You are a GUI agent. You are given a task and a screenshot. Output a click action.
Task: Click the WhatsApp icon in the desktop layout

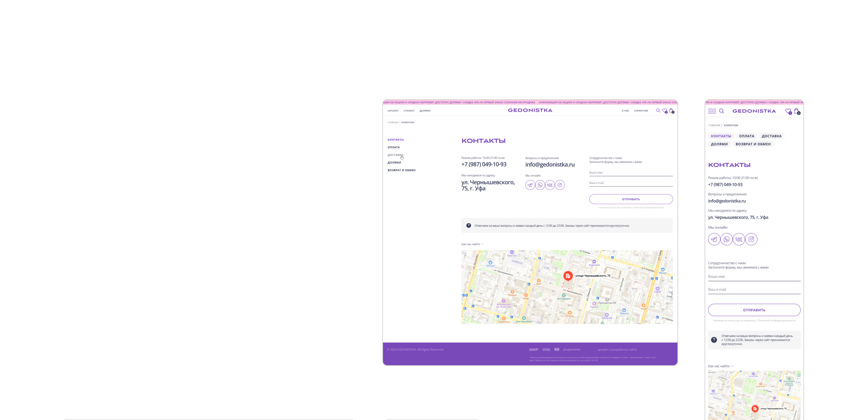point(540,185)
